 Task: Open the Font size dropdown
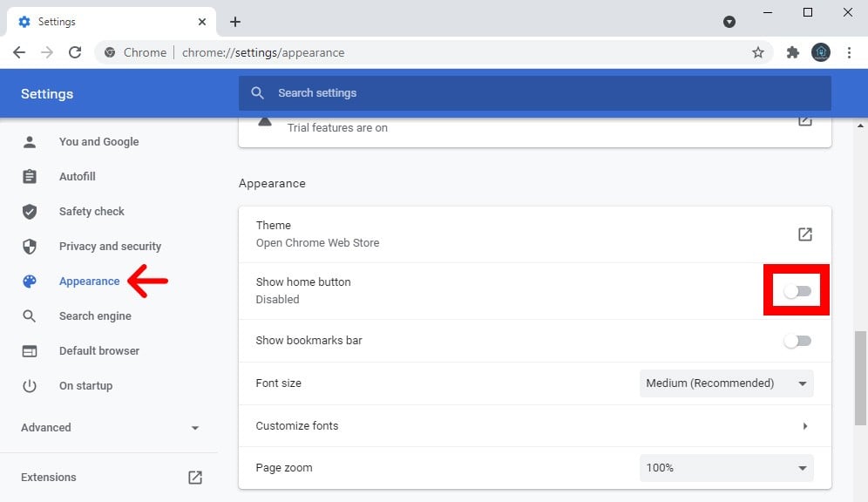tap(726, 383)
